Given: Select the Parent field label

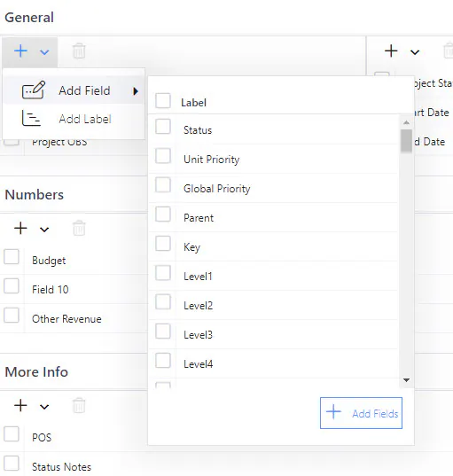Looking at the screenshot, I should pos(199,218).
